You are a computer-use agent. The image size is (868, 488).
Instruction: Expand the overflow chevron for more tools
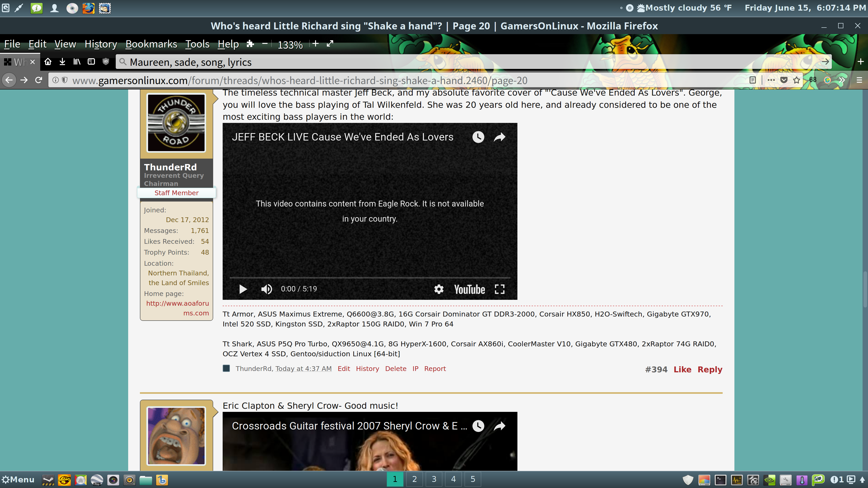click(x=842, y=80)
